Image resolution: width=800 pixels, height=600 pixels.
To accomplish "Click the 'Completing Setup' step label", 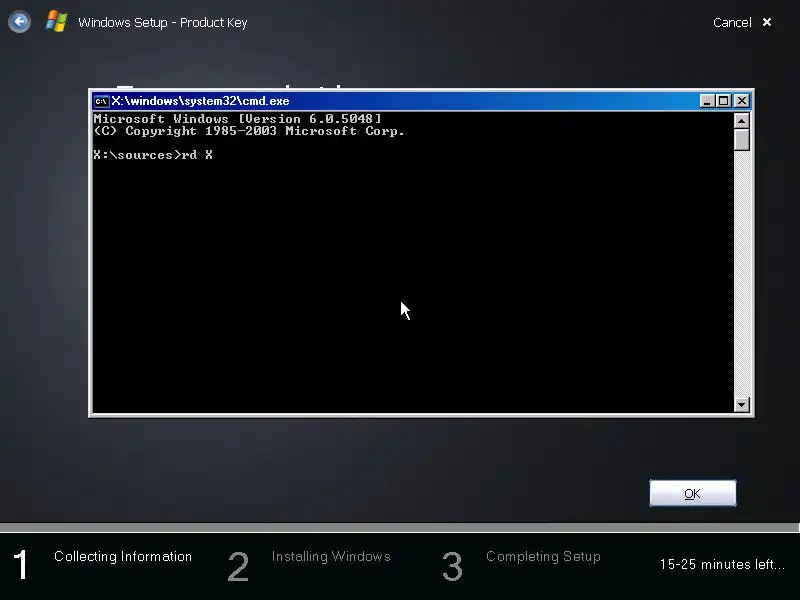I will click(x=543, y=557).
